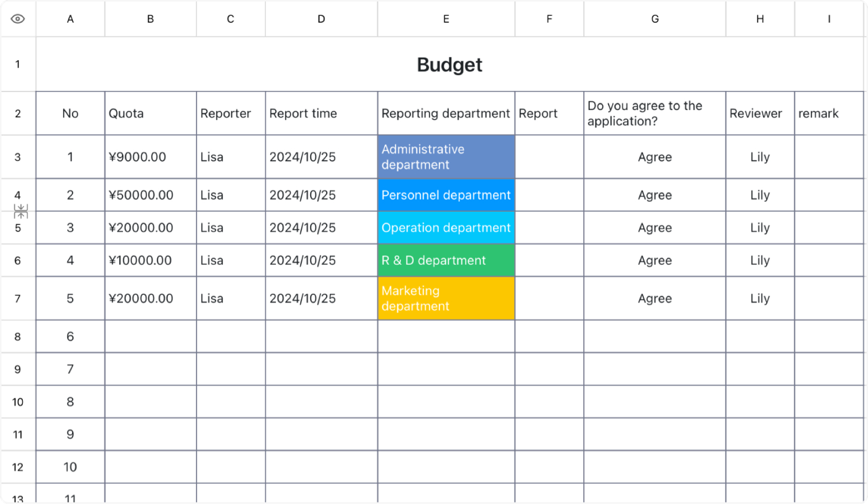Click the Reporter header cell

point(231,113)
